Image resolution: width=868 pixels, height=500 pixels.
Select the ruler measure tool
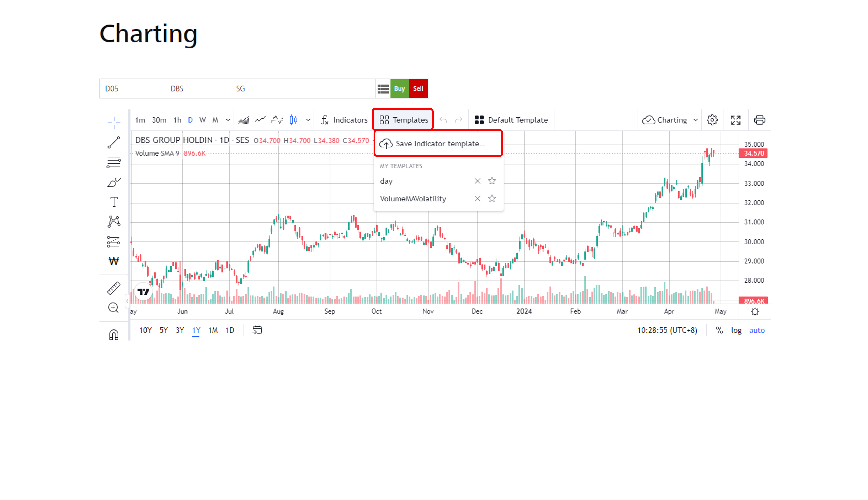point(114,288)
